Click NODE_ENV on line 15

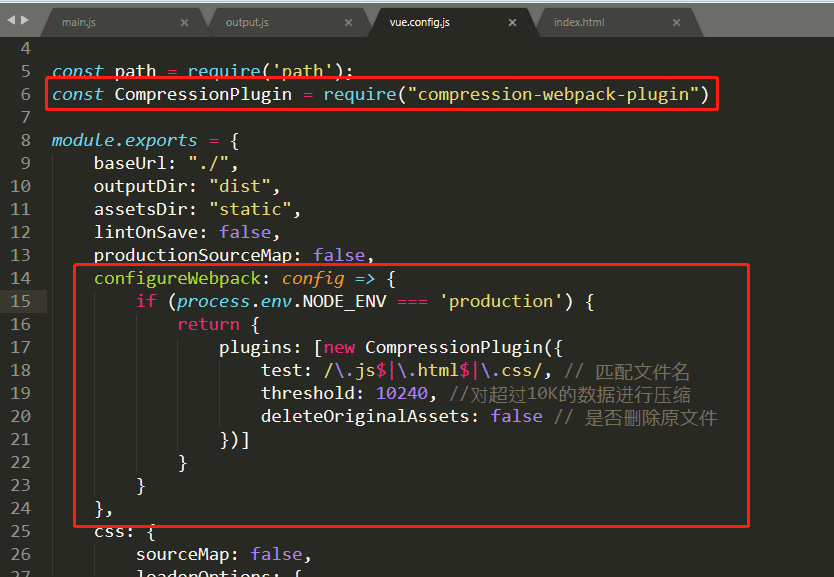coord(344,302)
